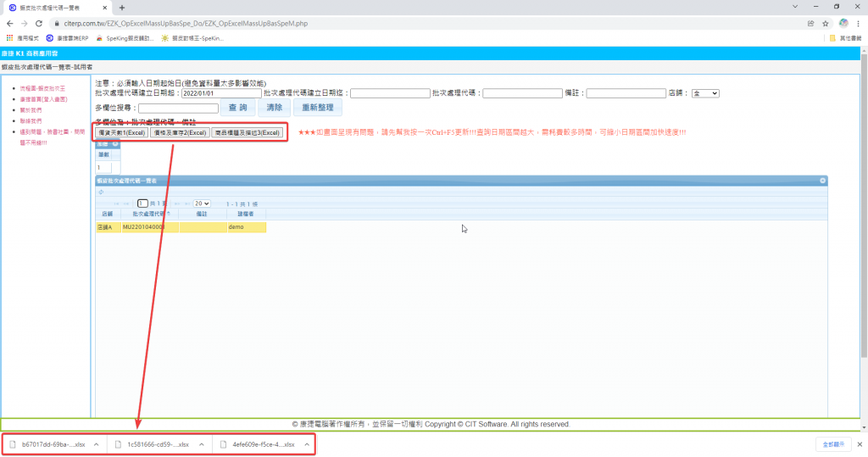Click the 查詢 search button
The width and height of the screenshot is (868, 457).
point(237,108)
